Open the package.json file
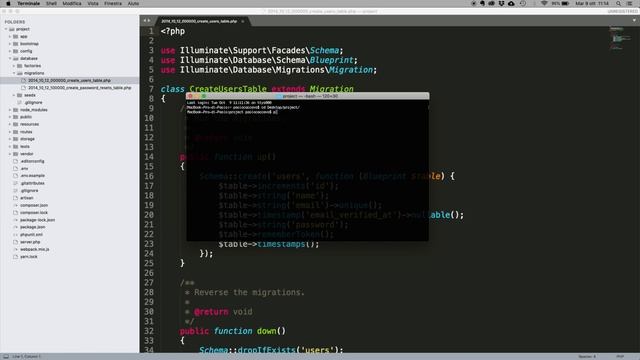 tap(33, 227)
